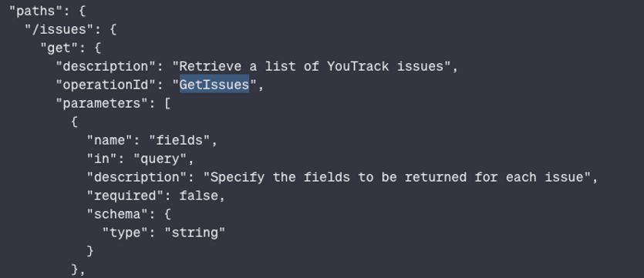Click the word YouTrack in the description

(357, 66)
